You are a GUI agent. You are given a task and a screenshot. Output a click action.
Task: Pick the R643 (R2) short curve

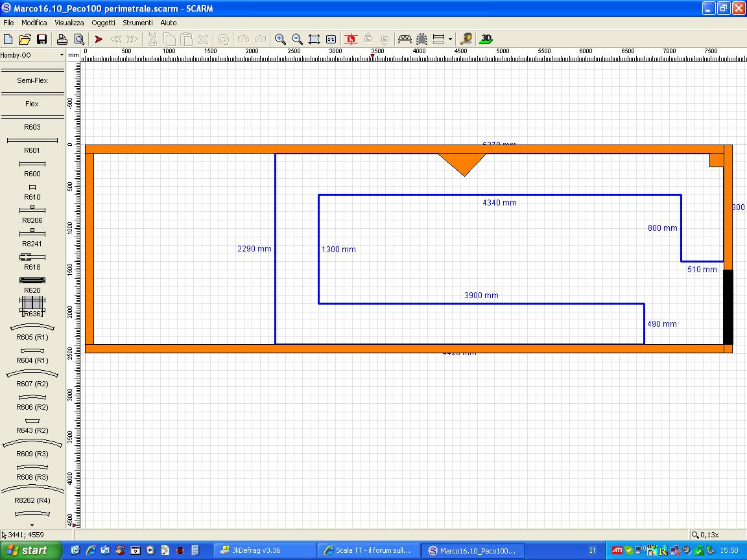coord(32,426)
